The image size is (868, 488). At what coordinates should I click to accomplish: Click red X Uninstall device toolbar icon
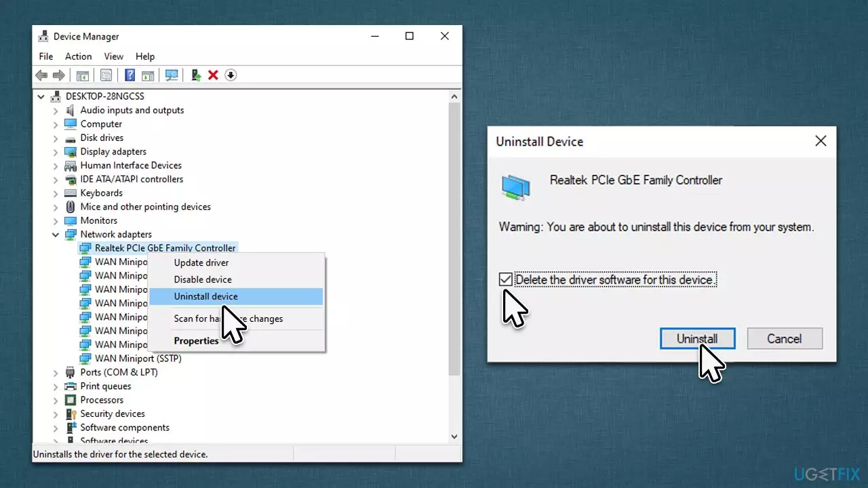tap(213, 75)
